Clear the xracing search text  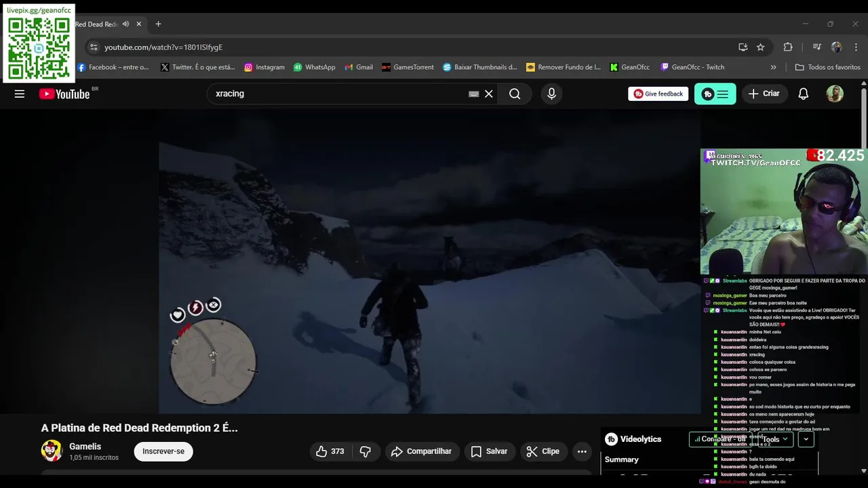click(489, 94)
